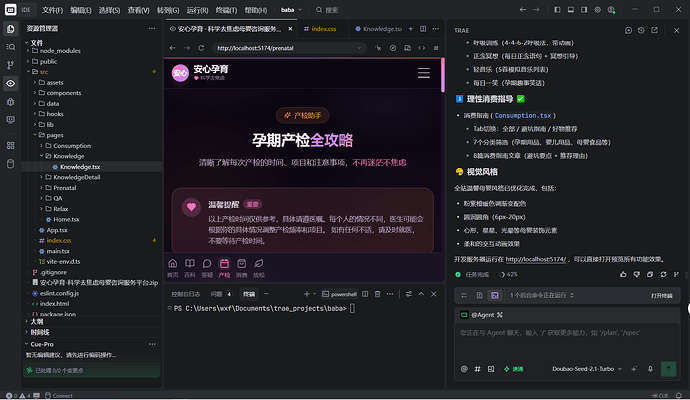Toggle the split editor layout button
This screenshot has height=400, width=690.
point(423,29)
